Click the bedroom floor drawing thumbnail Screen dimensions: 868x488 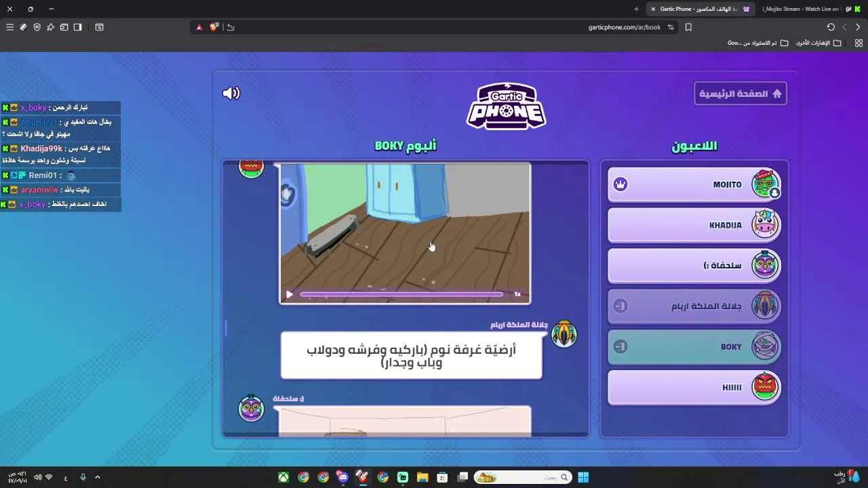[x=406, y=233]
